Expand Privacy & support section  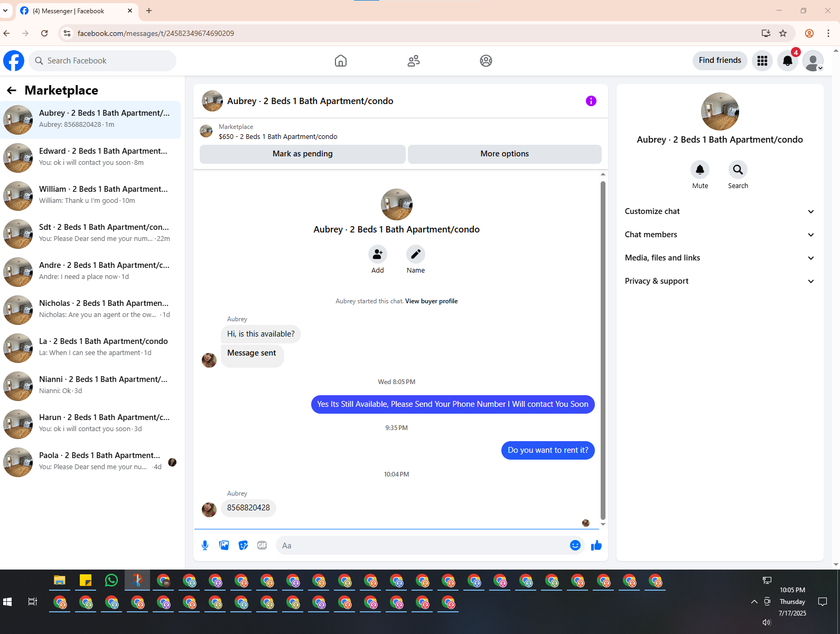tap(720, 281)
